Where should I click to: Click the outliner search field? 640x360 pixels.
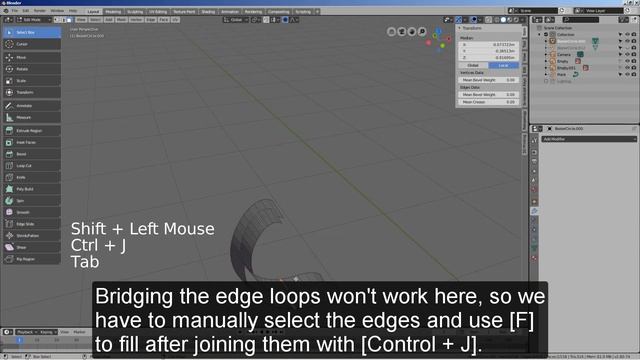pyautogui.click(x=581, y=20)
